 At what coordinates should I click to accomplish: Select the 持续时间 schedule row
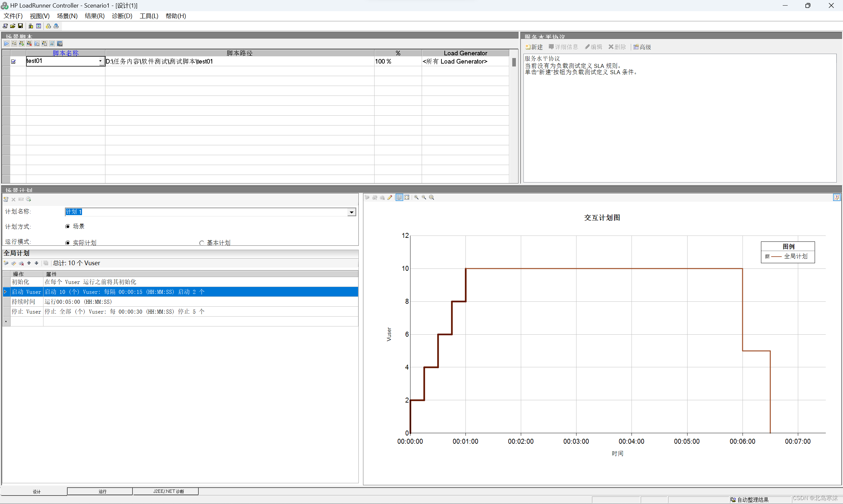click(x=23, y=302)
